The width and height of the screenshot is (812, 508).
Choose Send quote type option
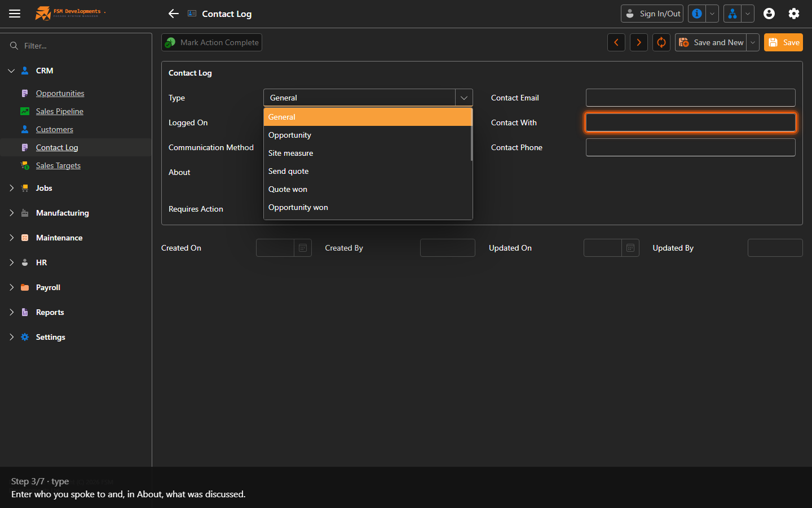pos(367,171)
